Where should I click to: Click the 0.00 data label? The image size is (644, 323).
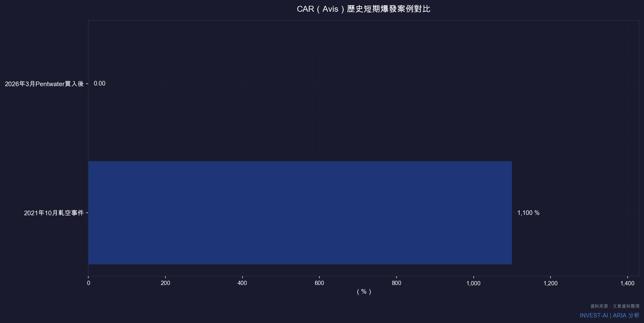coord(99,83)
